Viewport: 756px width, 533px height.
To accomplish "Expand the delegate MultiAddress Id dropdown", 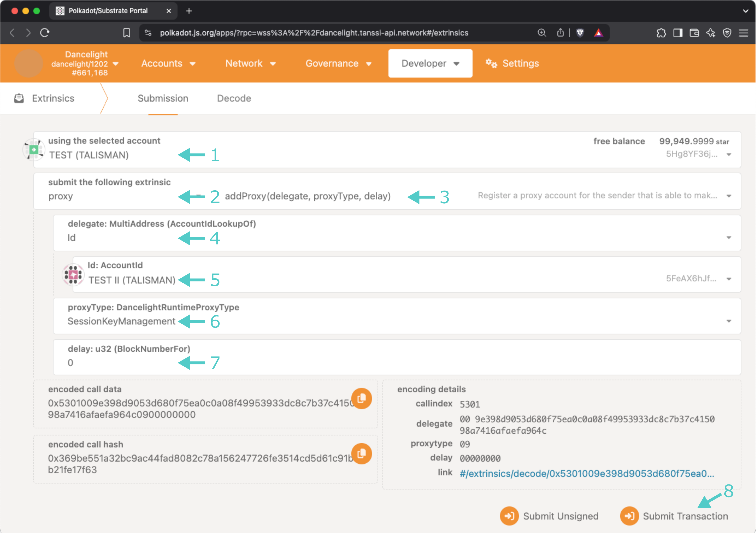I will [397, 233].
